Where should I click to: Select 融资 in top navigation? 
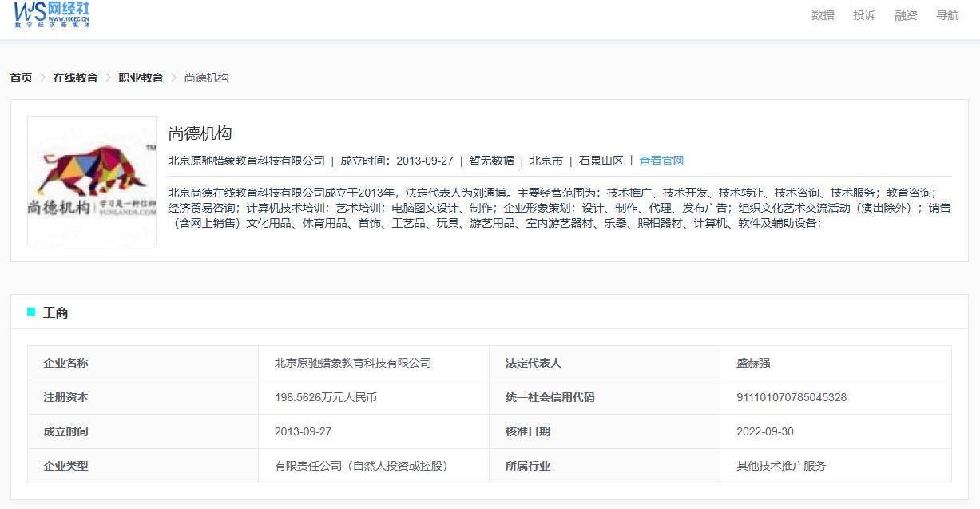[906, 15]
